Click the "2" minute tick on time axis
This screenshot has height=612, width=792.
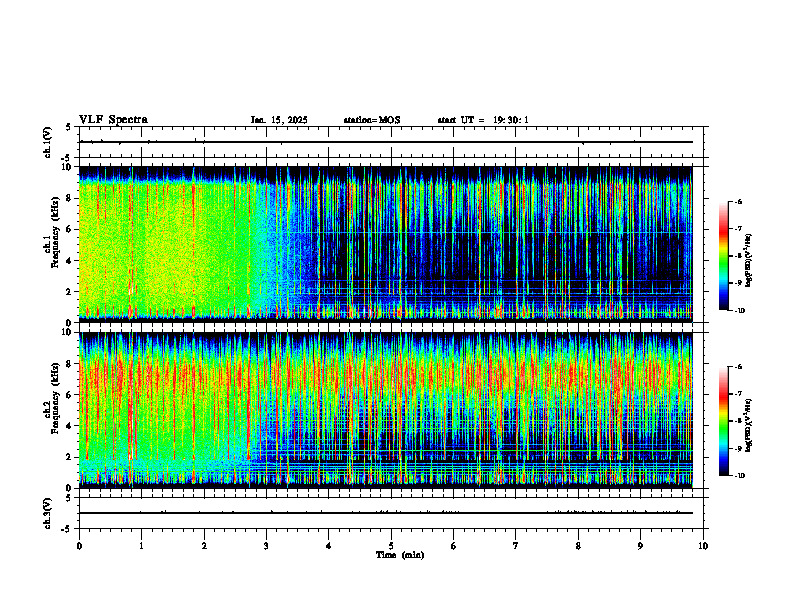(x=204, y=546)
